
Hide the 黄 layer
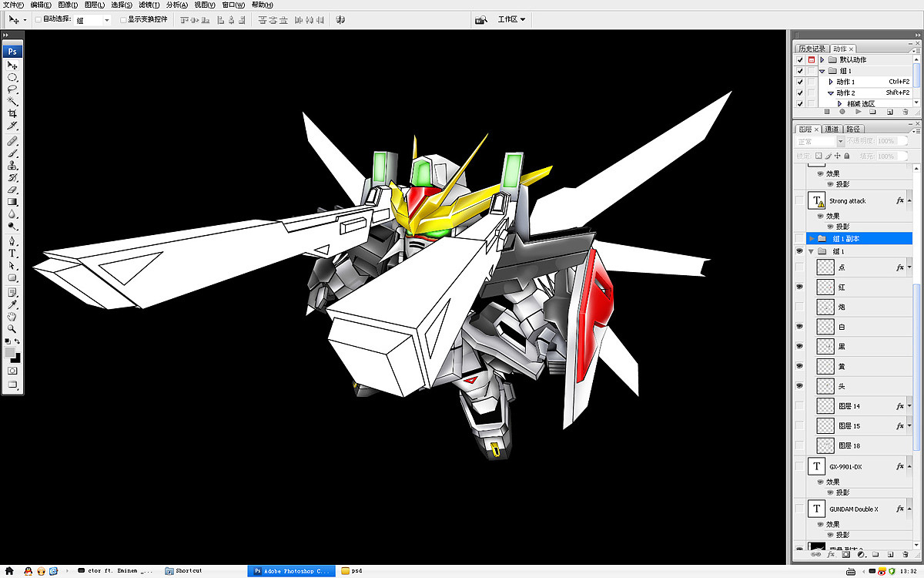[x=799, y=366]
